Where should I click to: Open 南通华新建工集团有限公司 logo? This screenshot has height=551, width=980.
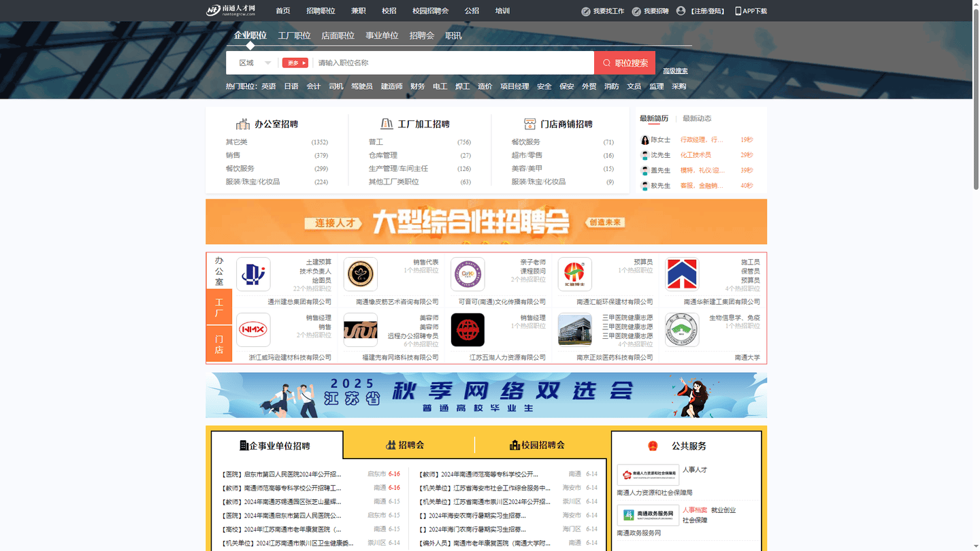pyautogui.click(x=682, y=274)
